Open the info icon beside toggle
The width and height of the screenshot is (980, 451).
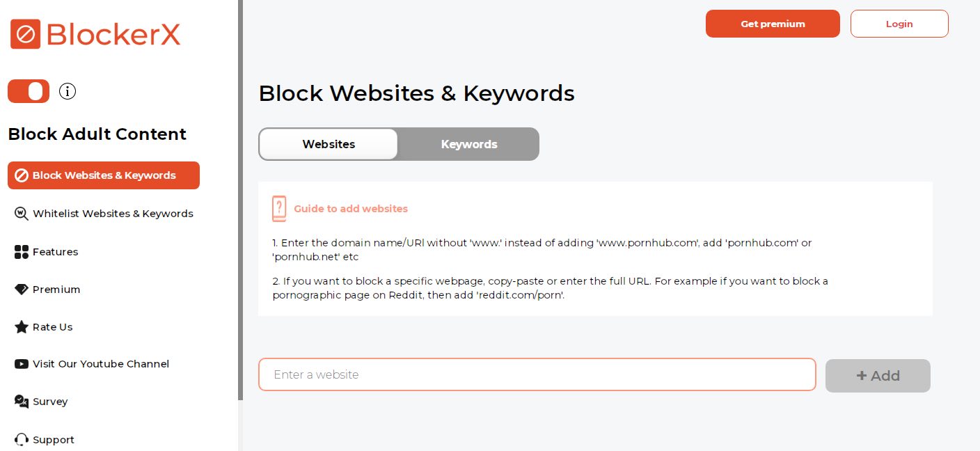[68, 91]
